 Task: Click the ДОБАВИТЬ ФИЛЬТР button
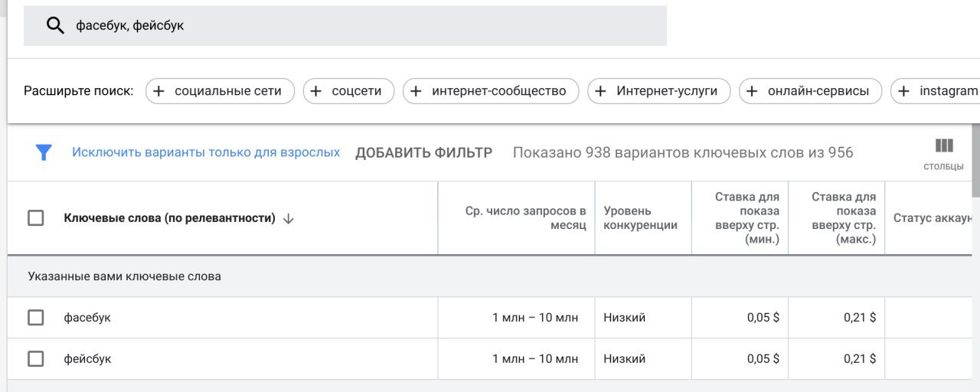click(x=423, y=152)
